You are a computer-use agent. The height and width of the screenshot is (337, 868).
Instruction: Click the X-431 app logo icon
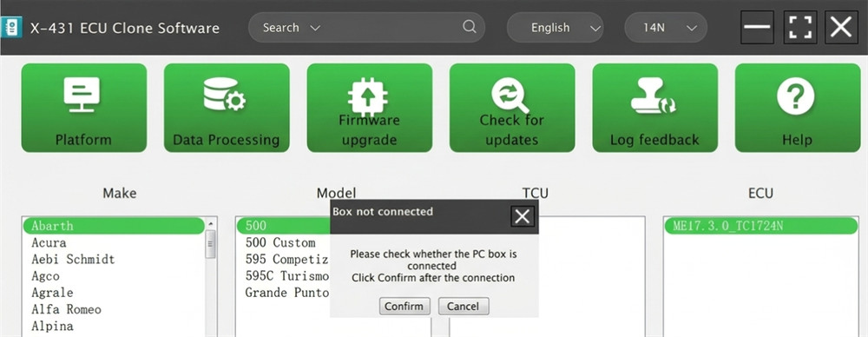click(11, 27)
